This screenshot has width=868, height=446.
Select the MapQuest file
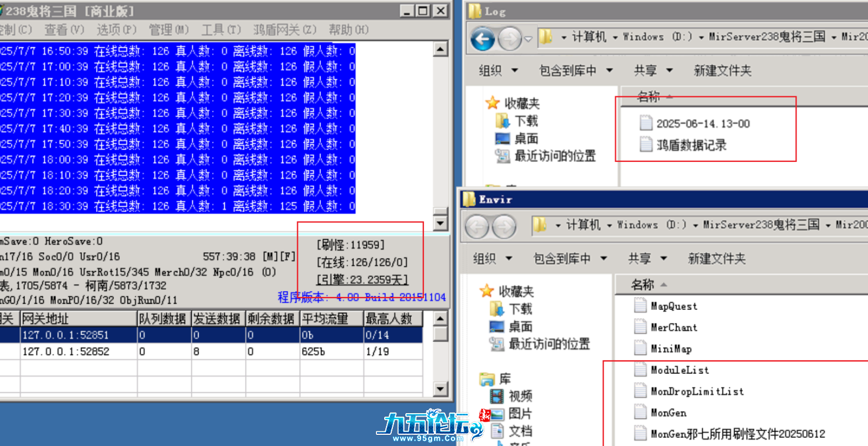click(673, 306)
